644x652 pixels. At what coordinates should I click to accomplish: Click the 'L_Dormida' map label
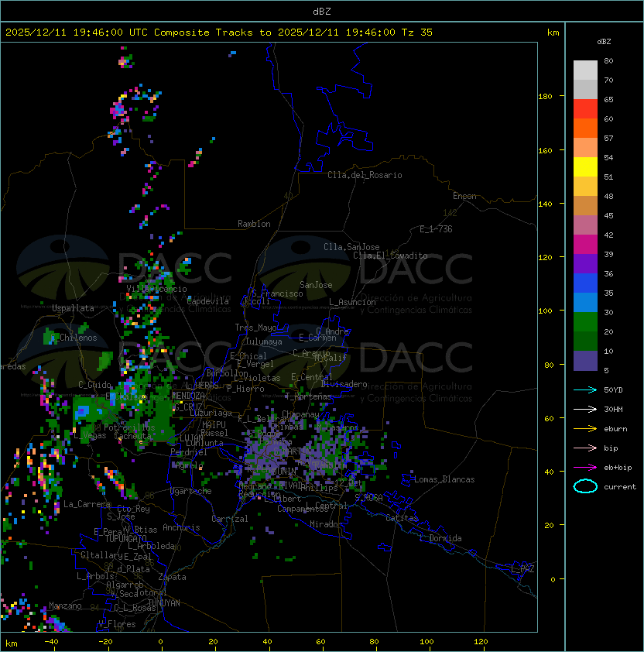pos(440,538)
